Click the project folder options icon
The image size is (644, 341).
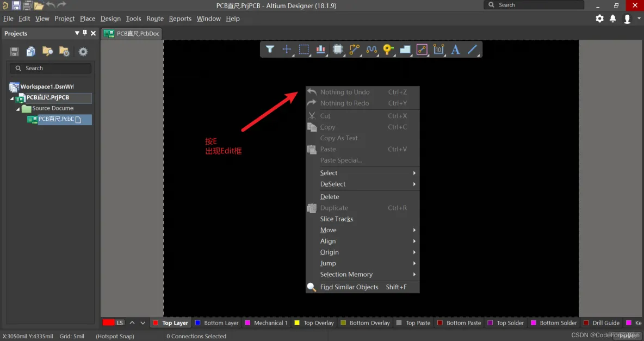coord(65,51)
